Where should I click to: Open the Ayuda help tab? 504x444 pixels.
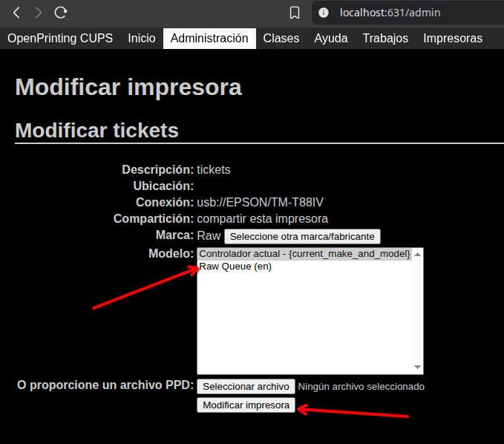pyautogui.click(x=331, y=39)
